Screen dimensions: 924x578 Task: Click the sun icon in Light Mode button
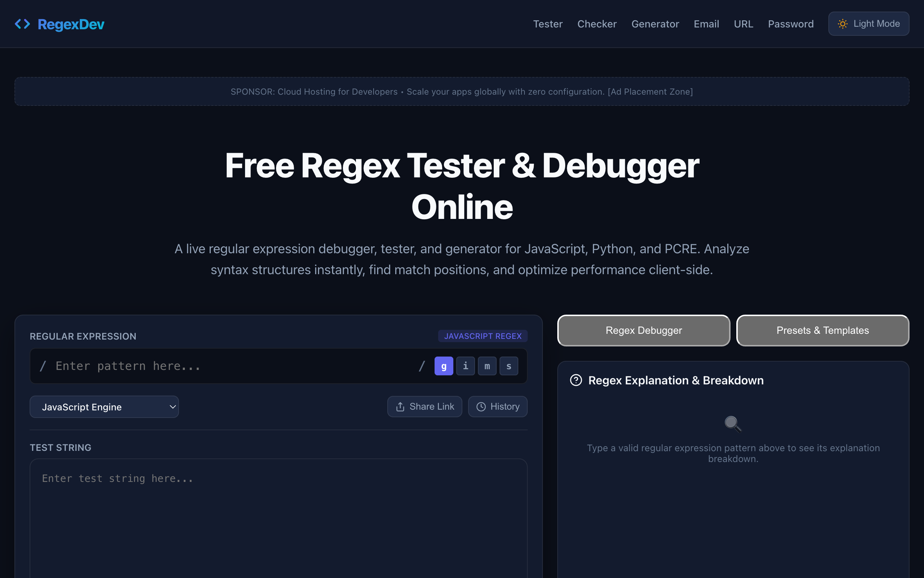pos(843,24)
